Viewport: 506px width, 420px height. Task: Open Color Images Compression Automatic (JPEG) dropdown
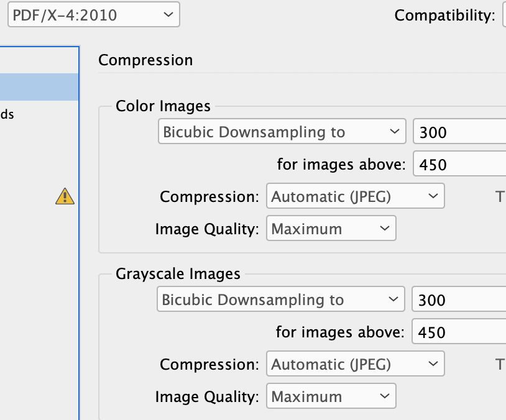click(356, 196)
